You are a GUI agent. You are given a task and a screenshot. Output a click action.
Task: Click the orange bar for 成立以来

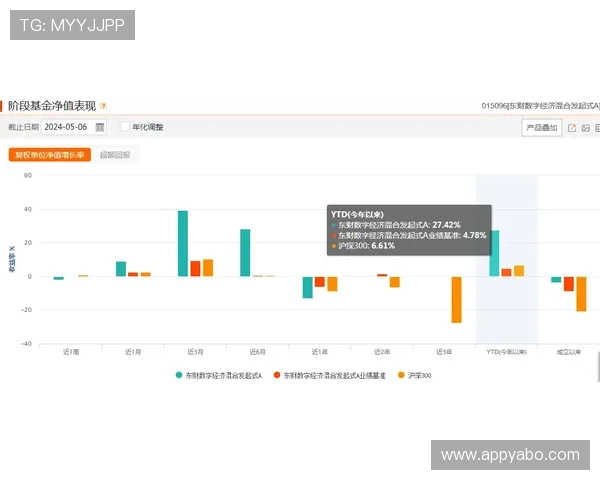click(581, 294)
